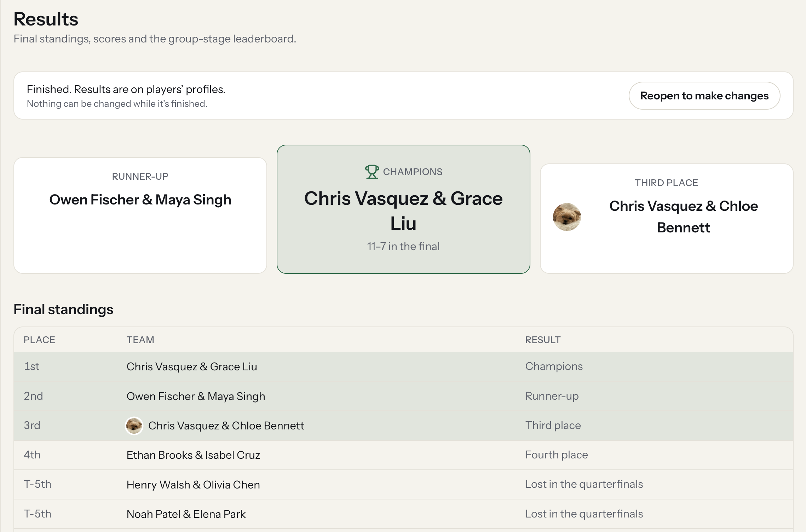The width and height of the screenshot is (806, 532).
Task: Select the 1st place cell
Action: (x=31, y=366)
